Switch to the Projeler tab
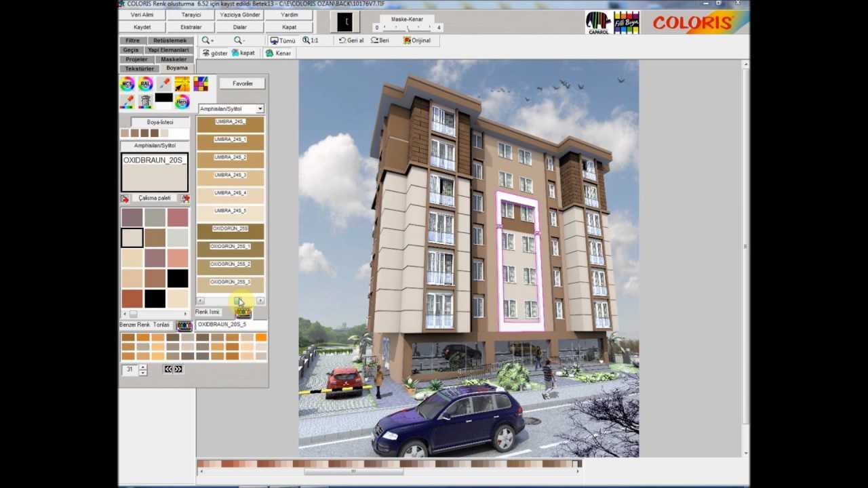 point(136,60)
